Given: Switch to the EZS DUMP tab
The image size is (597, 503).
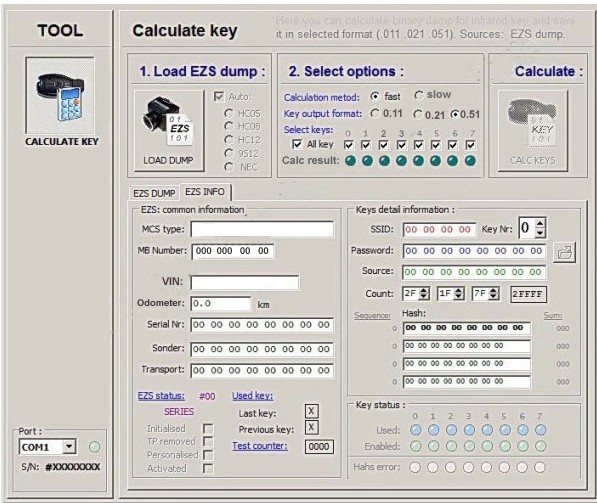Looking at the screenshot, I should pos(154,193).
